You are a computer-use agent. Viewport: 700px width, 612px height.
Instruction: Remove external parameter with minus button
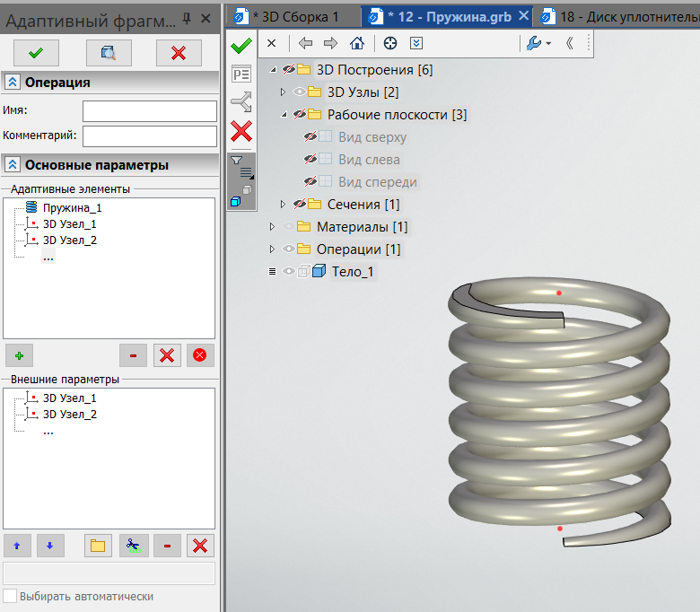[167, 546]
